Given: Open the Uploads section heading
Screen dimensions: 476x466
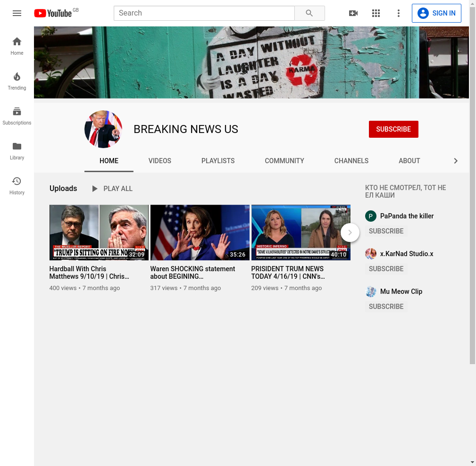Looking at the screenshot, I should pos(63,189).
